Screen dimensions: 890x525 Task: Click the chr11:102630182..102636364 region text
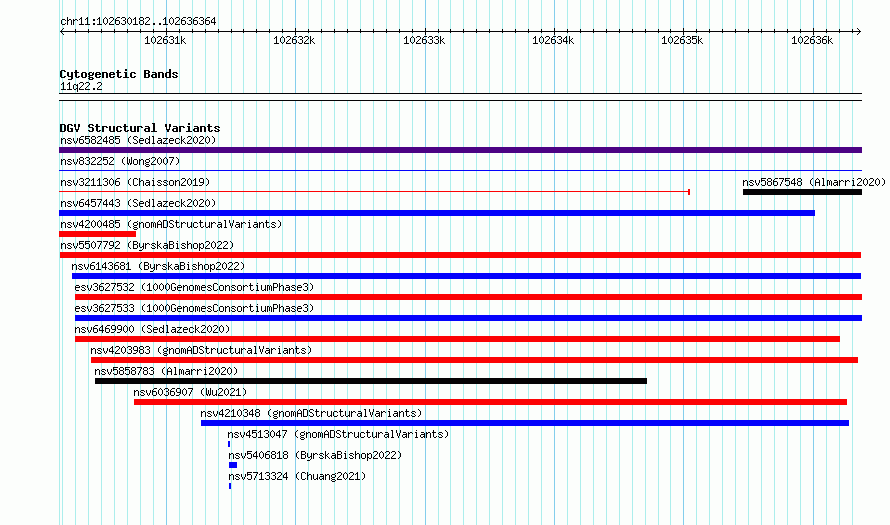click(x=138, y=22)
